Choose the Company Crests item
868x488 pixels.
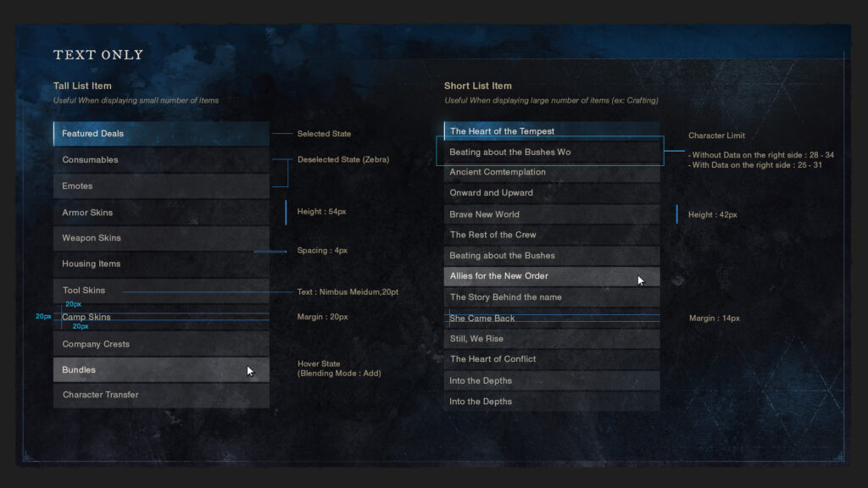pyautogui.click(x=161, y=344)
